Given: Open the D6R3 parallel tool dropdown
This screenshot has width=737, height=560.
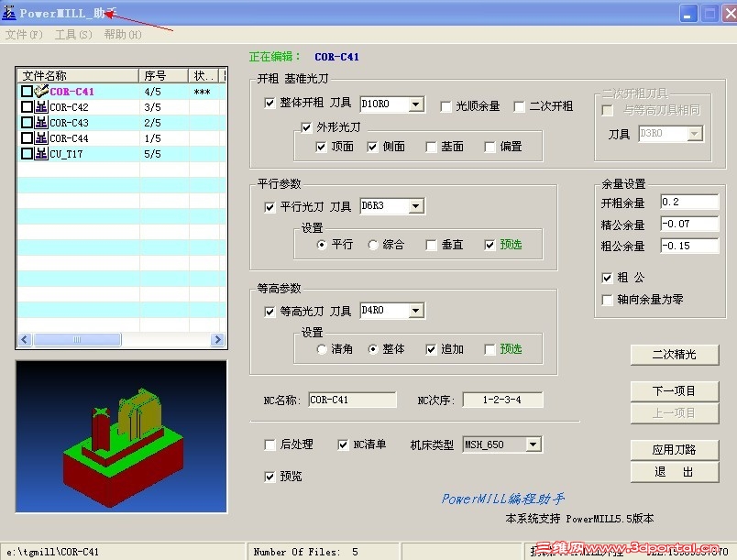Looking at the screenshot, I should click(x=415, y=206).
